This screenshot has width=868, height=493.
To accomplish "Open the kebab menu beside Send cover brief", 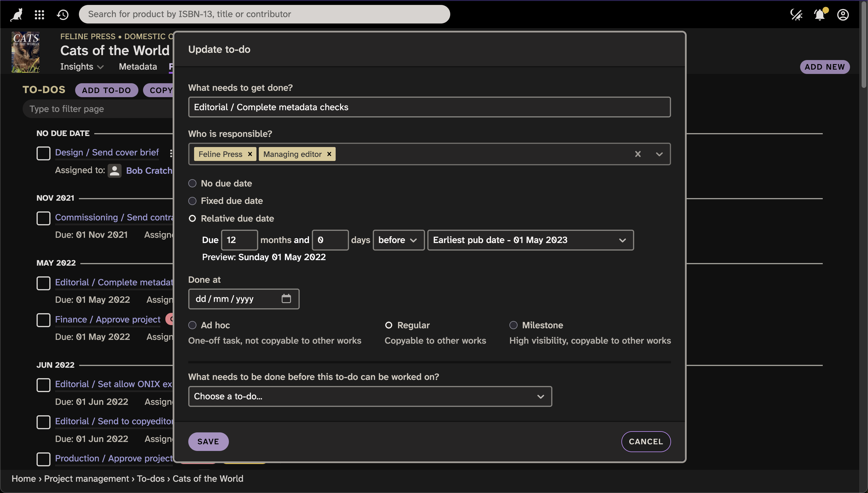I will (171, 153).
